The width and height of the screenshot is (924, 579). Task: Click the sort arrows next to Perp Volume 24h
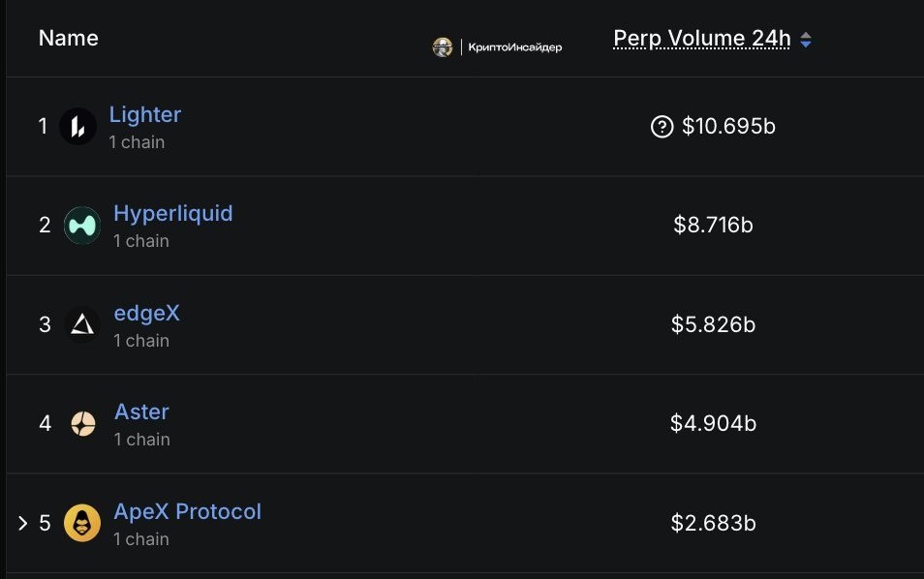806,40
